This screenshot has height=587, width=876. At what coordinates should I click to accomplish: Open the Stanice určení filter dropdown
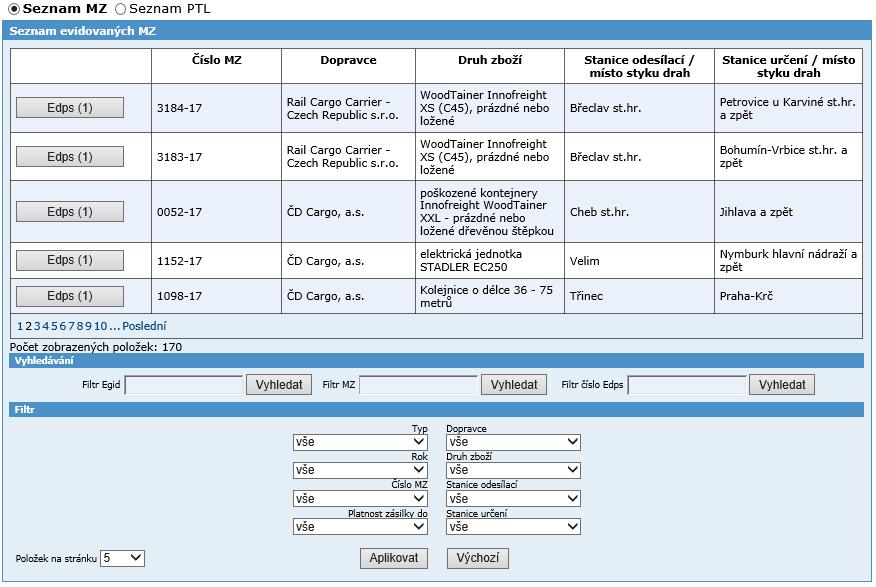point(513,527)
